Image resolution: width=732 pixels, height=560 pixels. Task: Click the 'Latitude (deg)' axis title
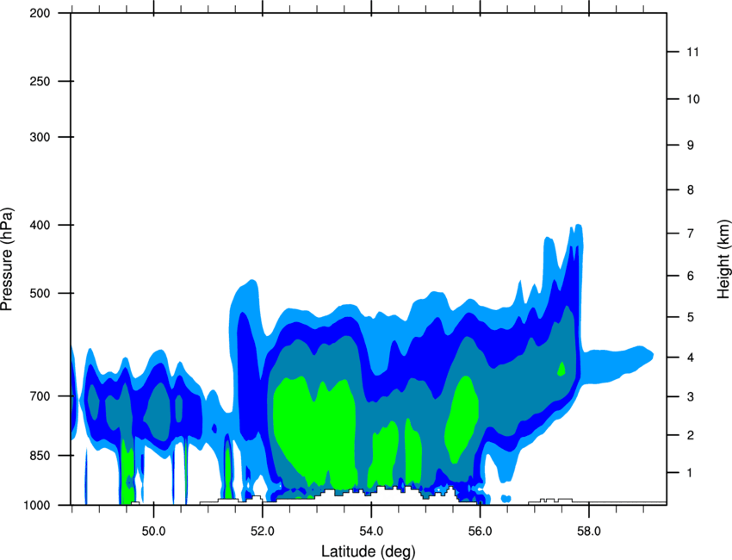369,551
